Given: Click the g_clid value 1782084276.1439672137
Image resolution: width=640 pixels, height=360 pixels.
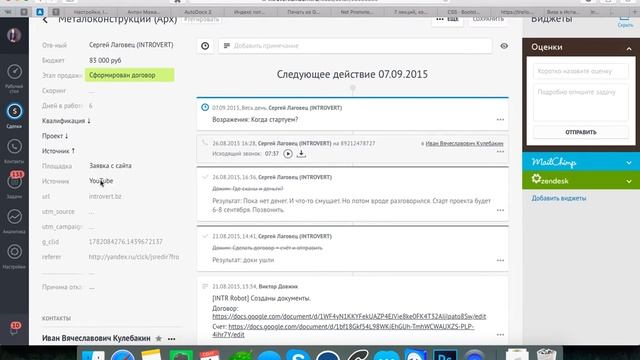Looking at the screenshot, I should 126,242.
